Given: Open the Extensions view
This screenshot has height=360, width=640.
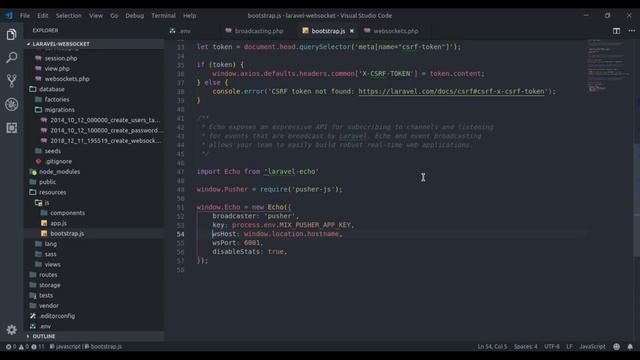Looking at the screenshot, I should [x=11, y=128].
